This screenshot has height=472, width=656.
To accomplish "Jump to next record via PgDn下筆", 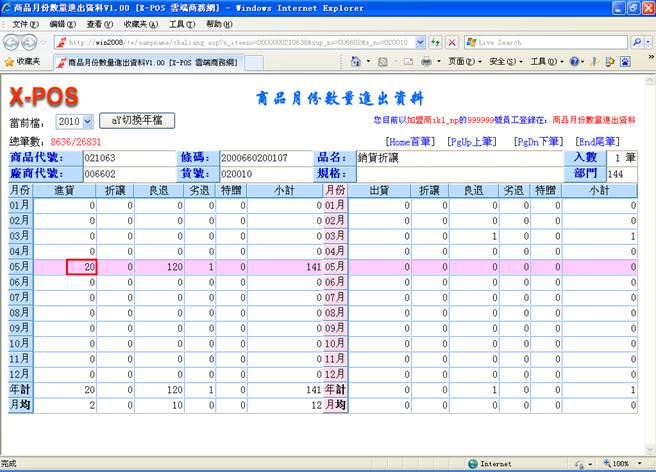I will [x=537, y=143].
